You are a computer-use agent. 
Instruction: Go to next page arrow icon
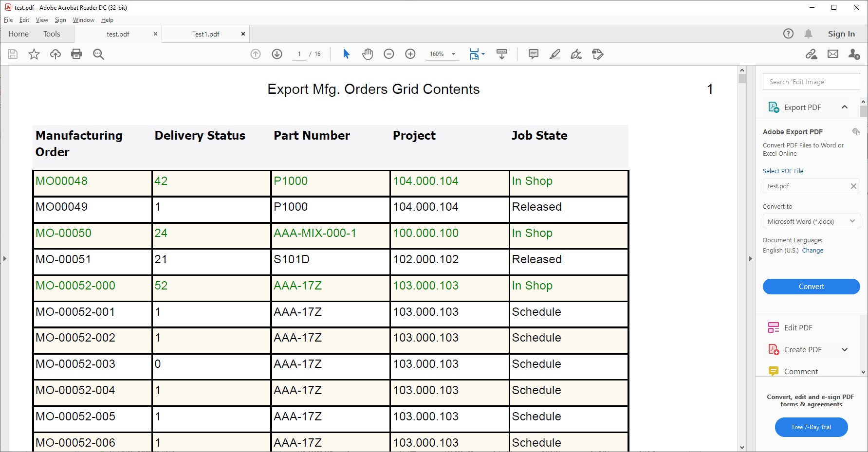coord(277,54)
